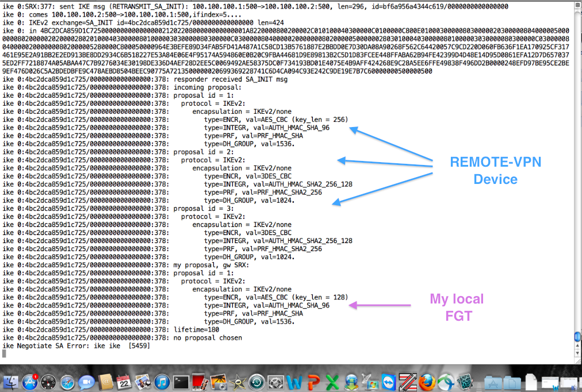
Task: Launch Preview from the Dock
Action: pyautogui.click(x=143, y=382)
